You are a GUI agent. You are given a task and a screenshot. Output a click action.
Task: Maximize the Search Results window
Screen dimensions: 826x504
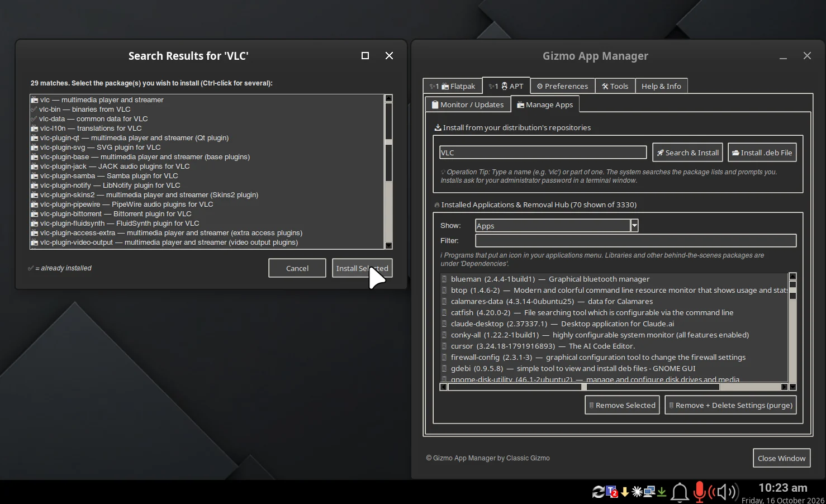(x=365, y=56)
